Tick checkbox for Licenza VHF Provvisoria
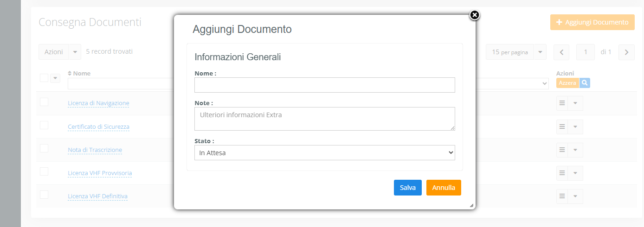644x227 pixels. (x=44, y=171)
